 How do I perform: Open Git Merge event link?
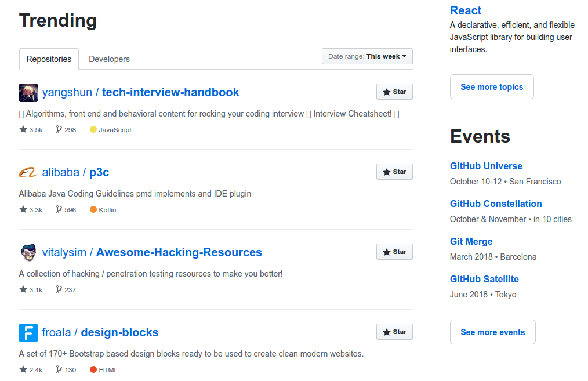[471, 241]
